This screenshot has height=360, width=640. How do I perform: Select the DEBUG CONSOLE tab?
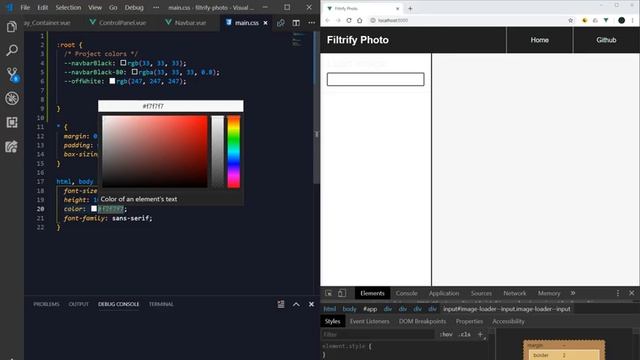point(118,304)
